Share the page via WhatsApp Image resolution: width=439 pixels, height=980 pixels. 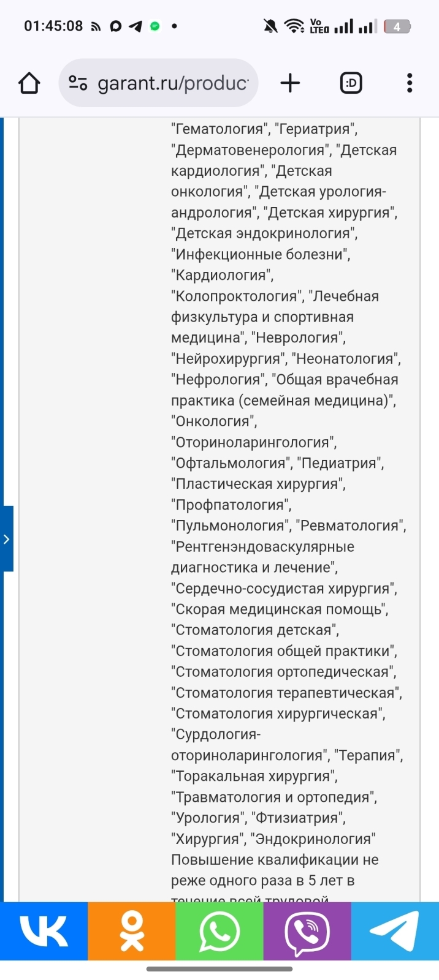[219, 931]
